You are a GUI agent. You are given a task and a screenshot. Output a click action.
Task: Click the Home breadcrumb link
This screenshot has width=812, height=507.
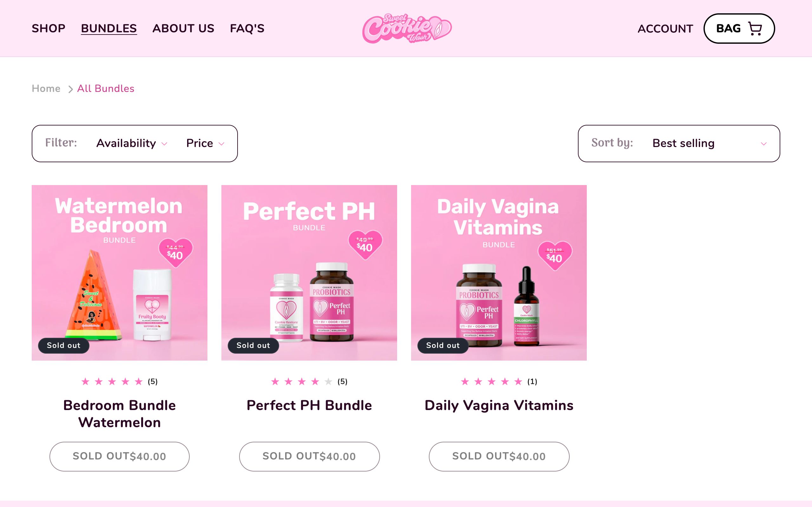[x=46, y=88]
